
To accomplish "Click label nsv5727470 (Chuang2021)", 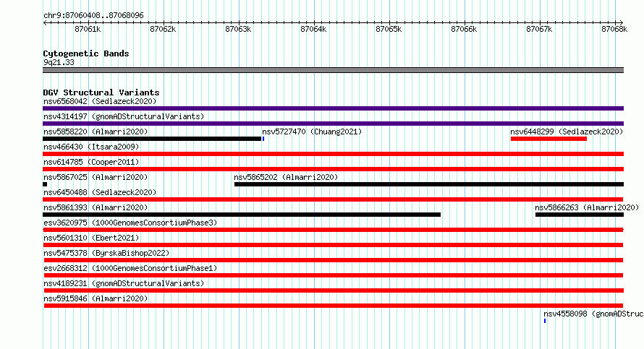I will [312, 132].
